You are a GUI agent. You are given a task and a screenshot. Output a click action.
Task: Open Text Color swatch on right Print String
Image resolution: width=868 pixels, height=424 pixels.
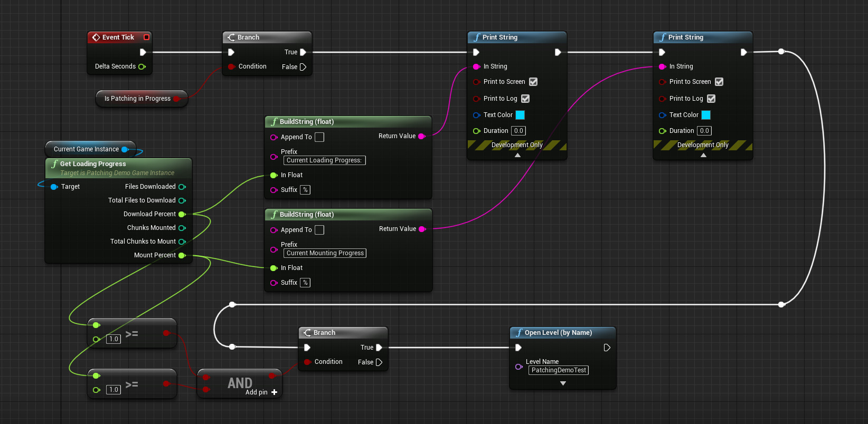[x=706, y=115]
